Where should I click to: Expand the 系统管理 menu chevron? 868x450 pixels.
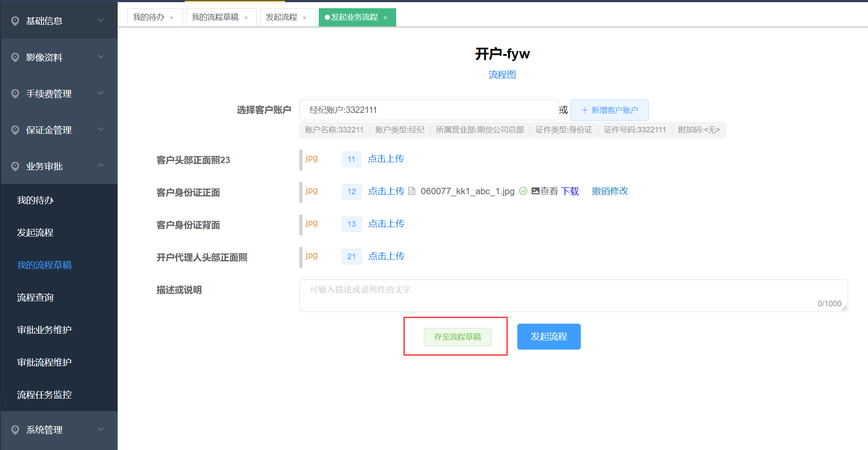tap(101, 429)
